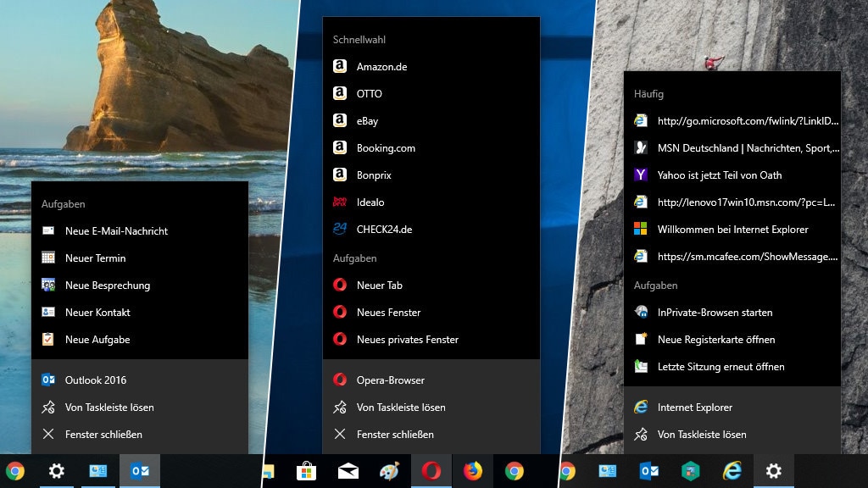Open the CHECK24.de speed dial entry
The height and width of the screenshot is (488, 868).
pos(384,230)
